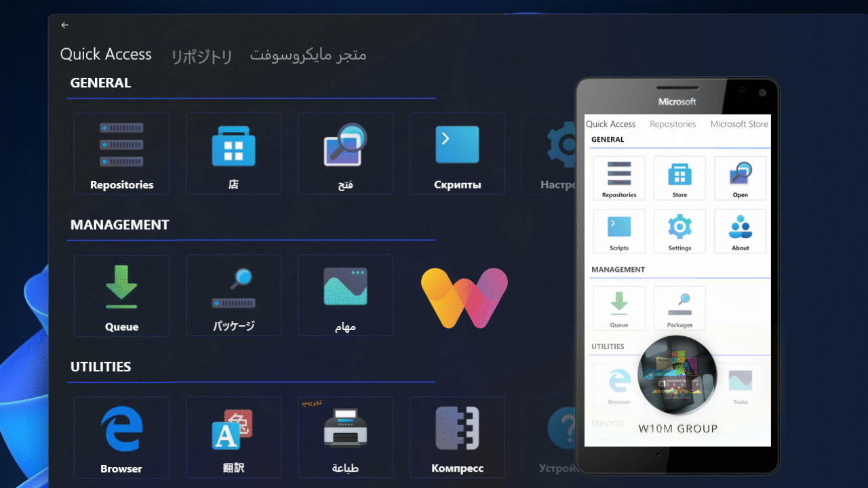Open the Компресс archive tile
This screenshot has width=868, height=488.
[x=457, y=437]
